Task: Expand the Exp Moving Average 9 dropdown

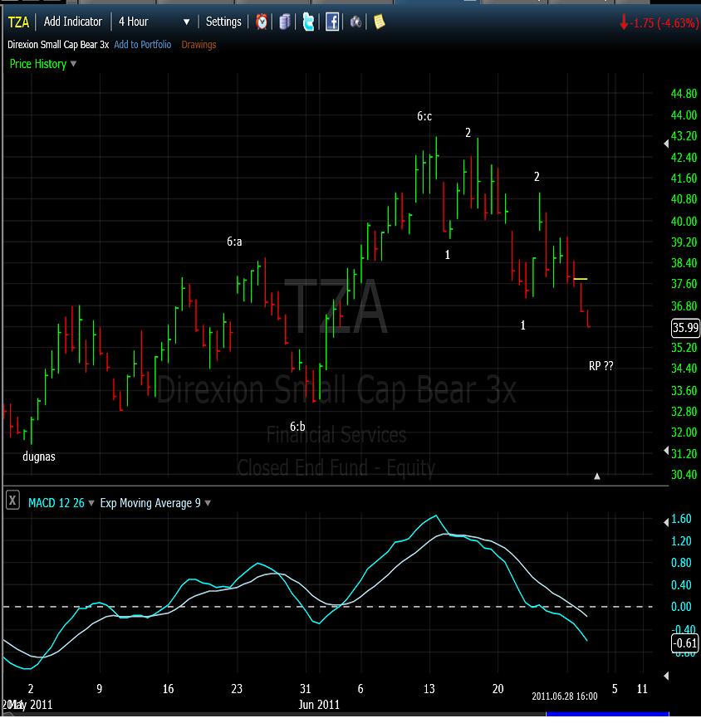Action: [x=208, y=503]
